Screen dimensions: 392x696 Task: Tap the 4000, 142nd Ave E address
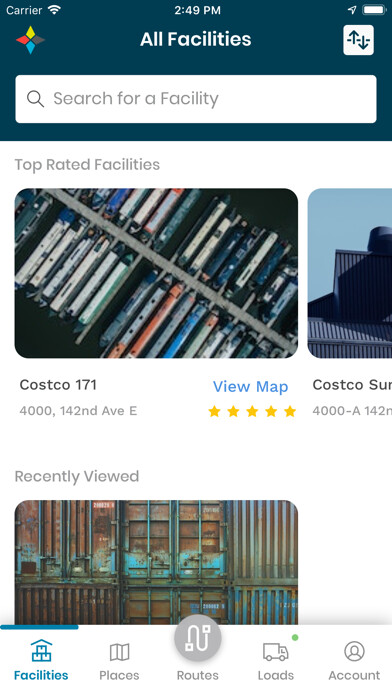[78, 411]
